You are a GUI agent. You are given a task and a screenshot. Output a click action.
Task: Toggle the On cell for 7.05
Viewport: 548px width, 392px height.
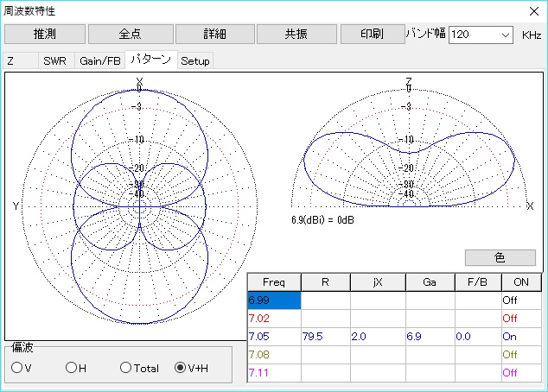click(x=521, y=337)
